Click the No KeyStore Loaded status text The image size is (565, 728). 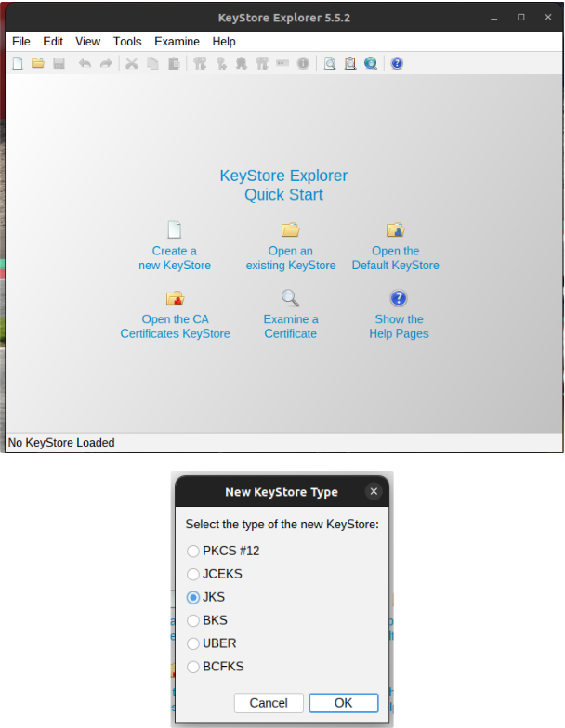pyautogui.click(x=61, y=442)
